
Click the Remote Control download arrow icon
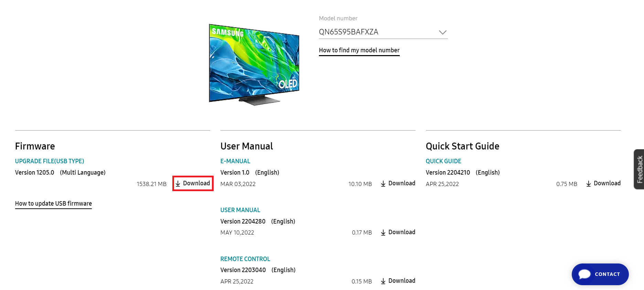pos(383,281)
